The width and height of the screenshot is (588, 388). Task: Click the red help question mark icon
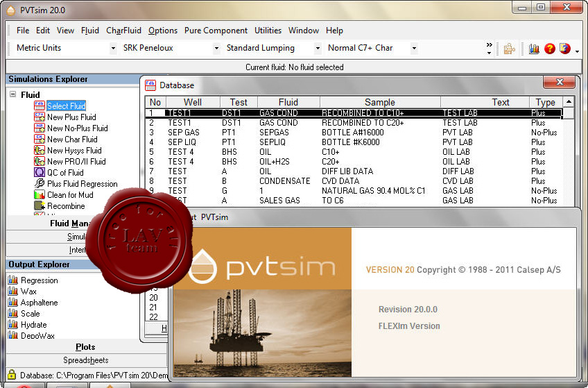pos(550,49)
